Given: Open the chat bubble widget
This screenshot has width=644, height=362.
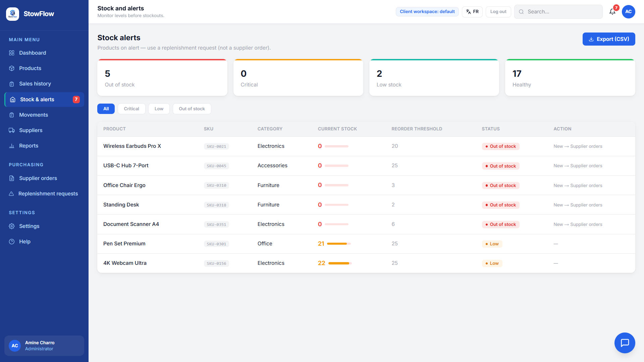Looking at the screenshot, I should click(625, 343).
